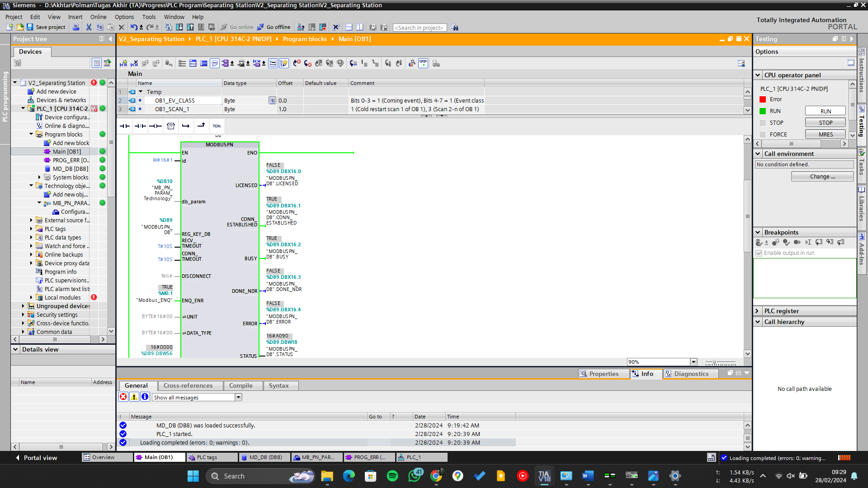Open Spotify from the taskbar
This screenshot has height=488, width=868.
point(392,476)
